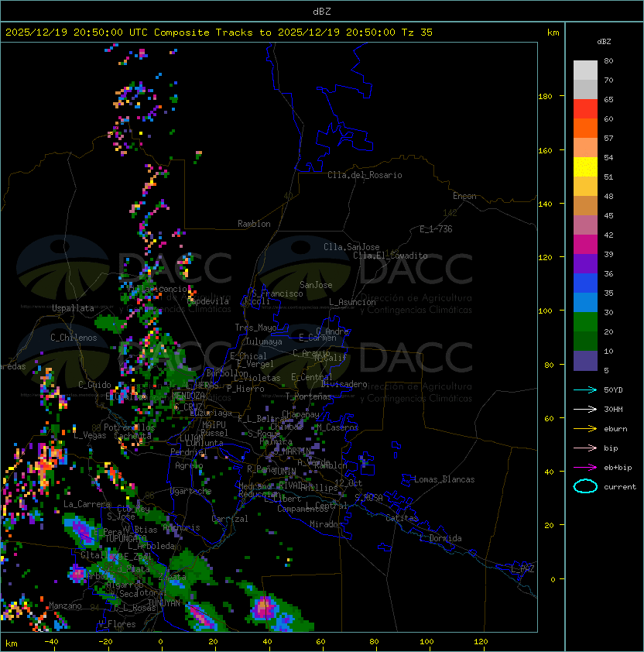
Task: Click the 'dBZ' label above color scale
Action: click(604, 42)
